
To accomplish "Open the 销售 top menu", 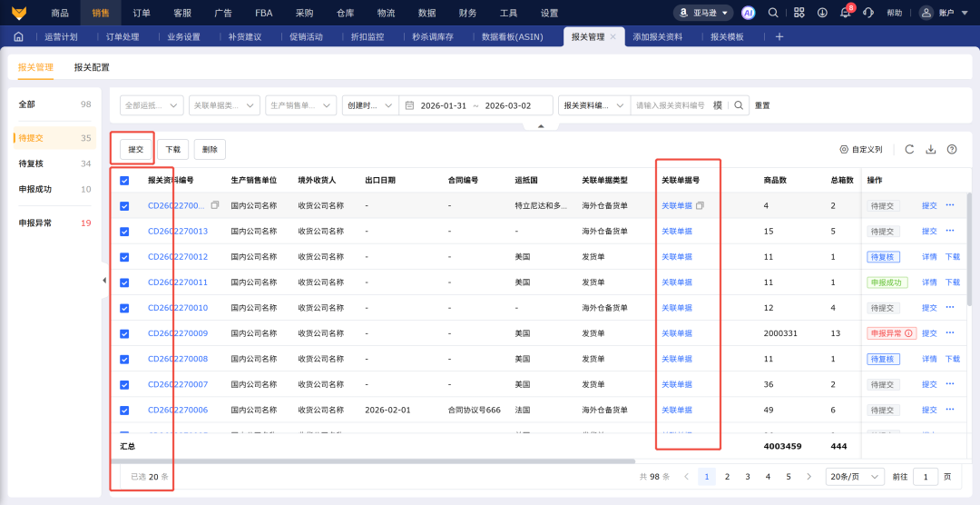I will click(101, 13).
